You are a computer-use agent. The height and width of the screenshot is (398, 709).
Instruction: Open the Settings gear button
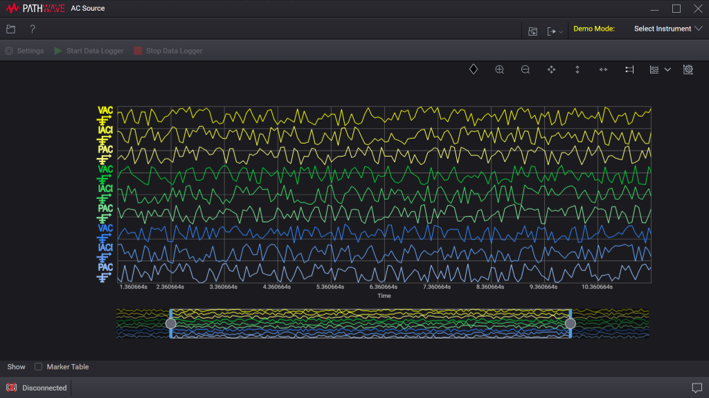point(24,51)
